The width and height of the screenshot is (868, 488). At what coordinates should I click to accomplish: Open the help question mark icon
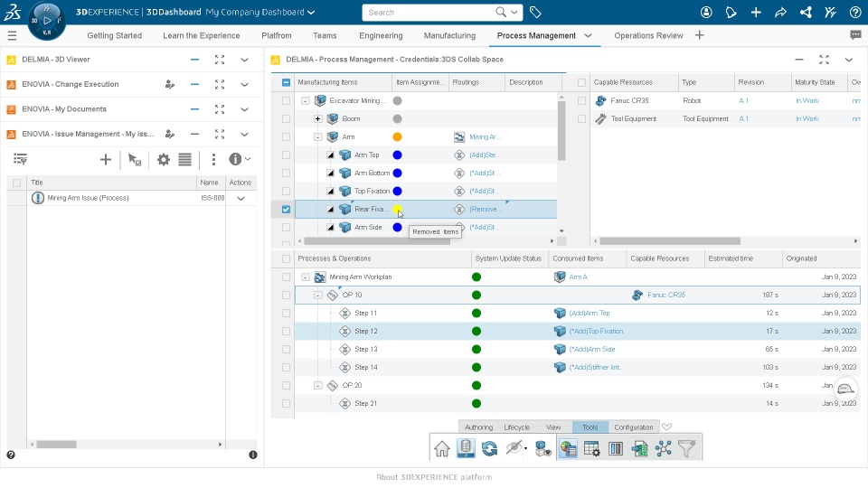[x=855, y=12]
